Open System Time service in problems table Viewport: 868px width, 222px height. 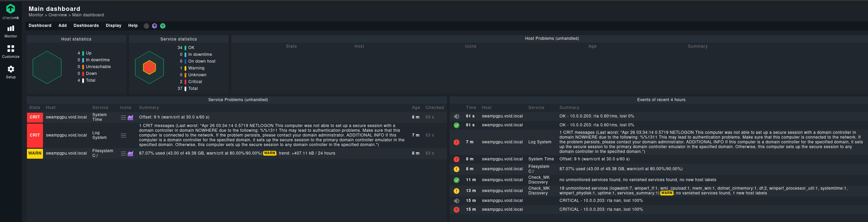[100, 117]
